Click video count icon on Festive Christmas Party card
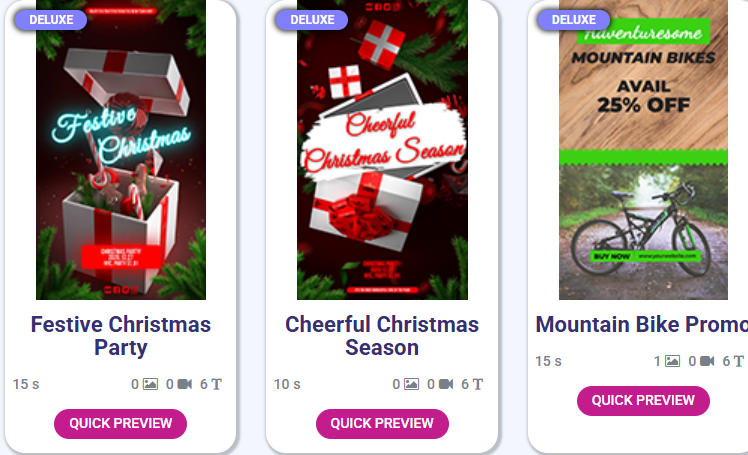The height and width of the screenshot is (455, 748). click(185, 384)
